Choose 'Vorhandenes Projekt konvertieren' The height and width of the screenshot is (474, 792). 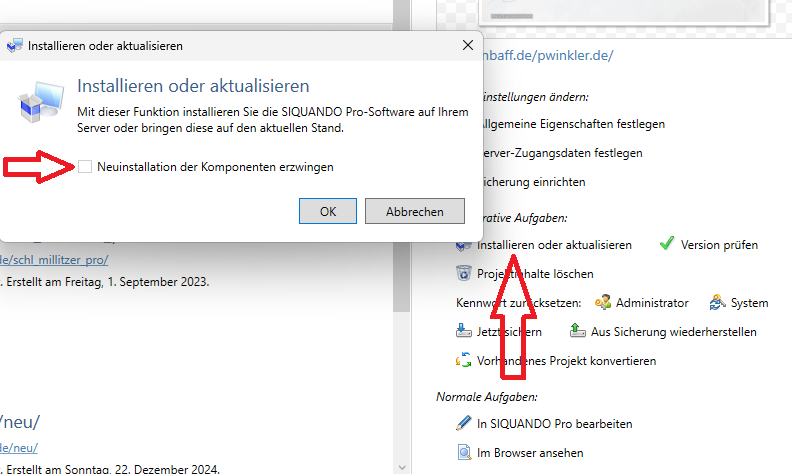[566, 361]
